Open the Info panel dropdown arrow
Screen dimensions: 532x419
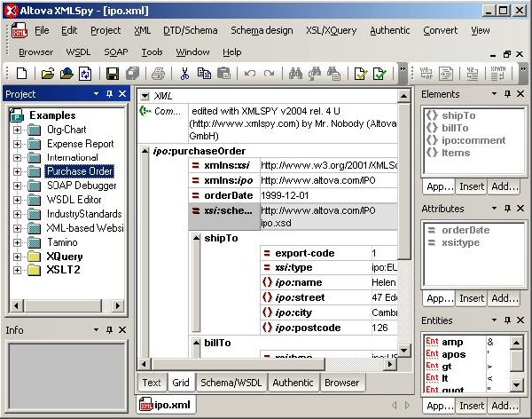96,329
